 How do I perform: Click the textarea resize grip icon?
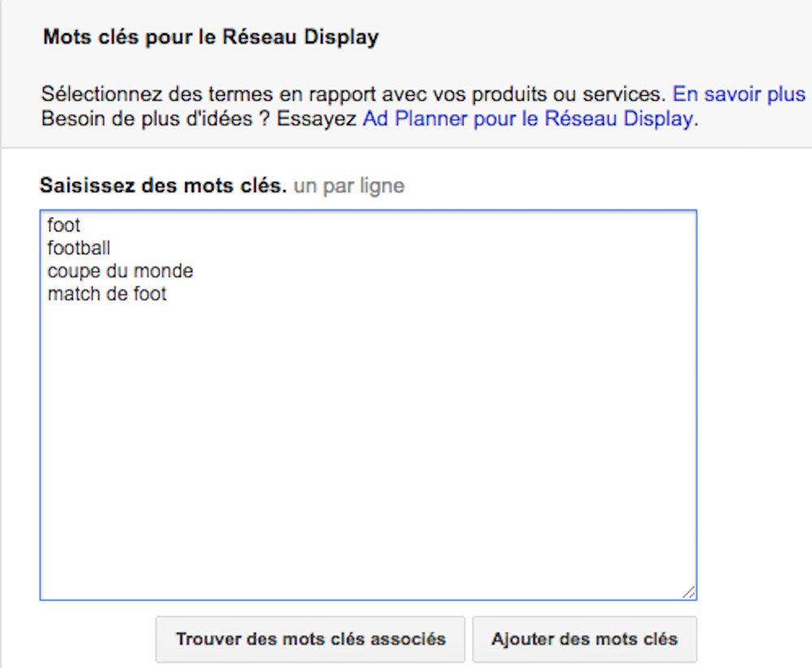click(x=689, y=592)
